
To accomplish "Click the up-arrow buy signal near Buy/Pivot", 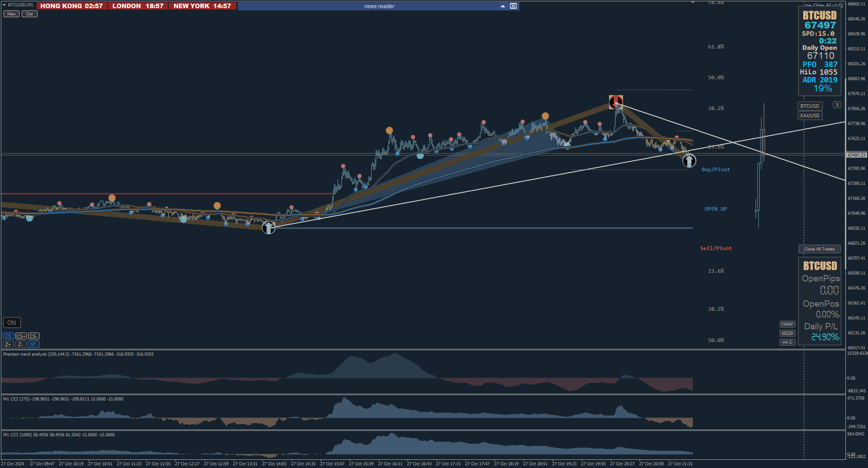I will coord(689,160).
